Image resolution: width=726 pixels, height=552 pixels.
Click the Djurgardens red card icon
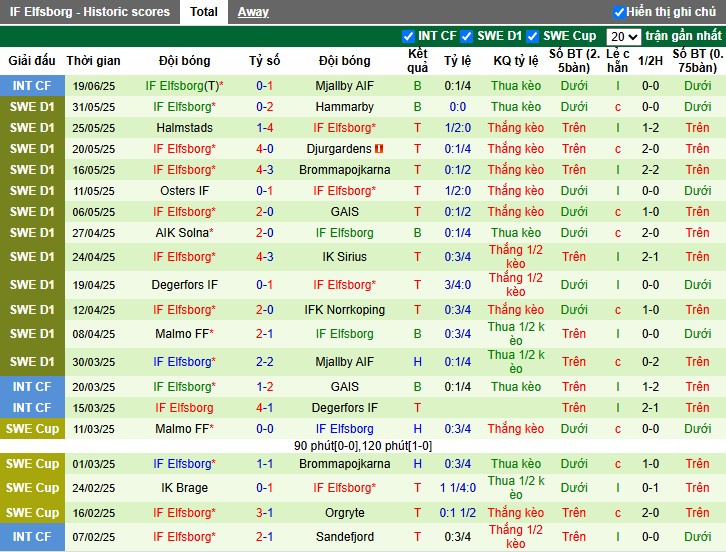379,149
